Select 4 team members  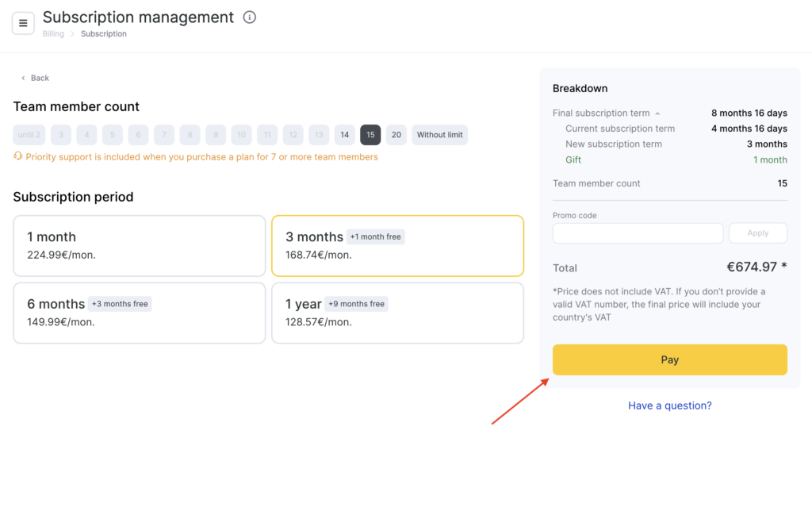tap(86, 135)
